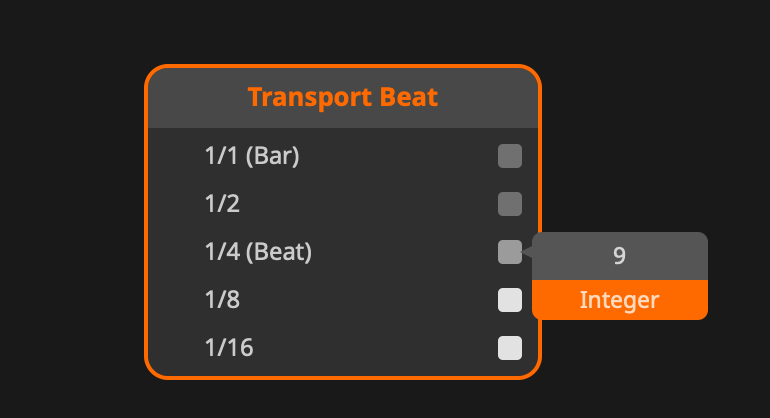This screenshot has height=418, width=770.
Task: Click the 1/4 (Beat) output port
Action: [x=510, y=252]
